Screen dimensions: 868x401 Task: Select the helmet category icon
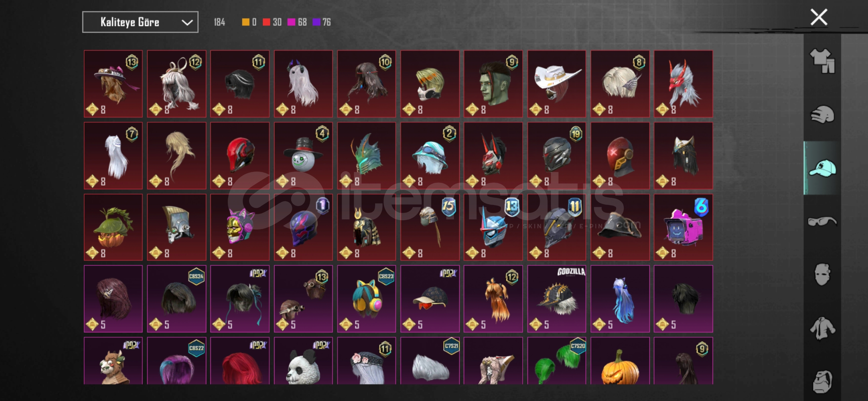(x=822, y=115)
